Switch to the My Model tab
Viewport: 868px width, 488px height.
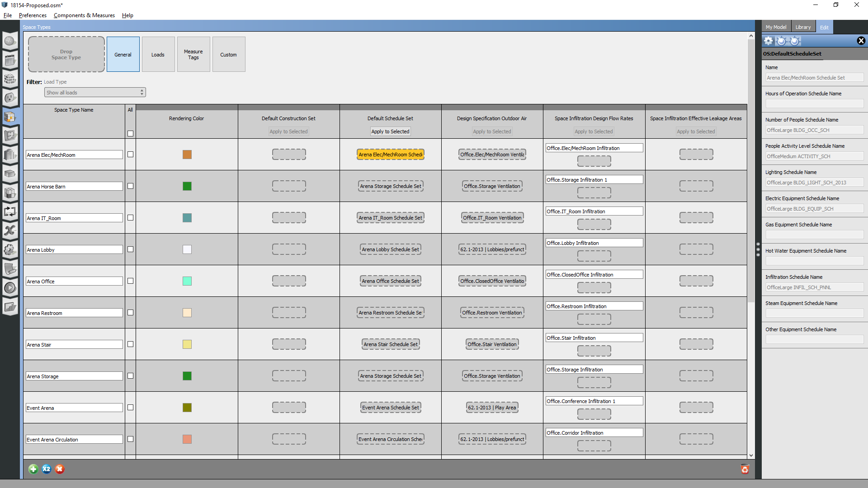pos(776,27)
